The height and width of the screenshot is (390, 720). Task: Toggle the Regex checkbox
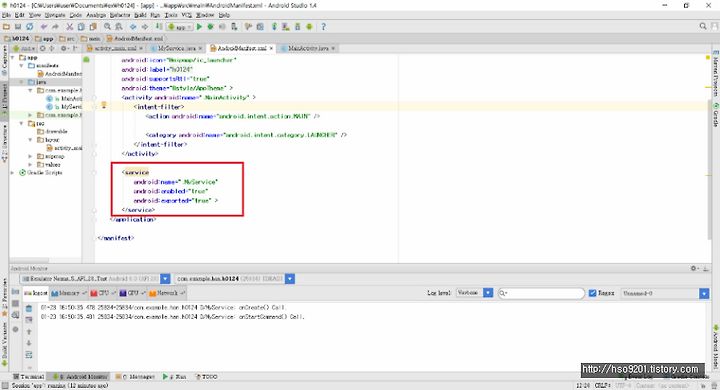(x=592, y=293)
